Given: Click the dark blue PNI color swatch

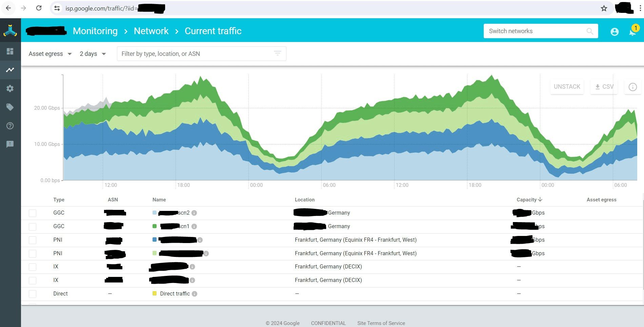Looking at the screenshot, I should click(x=155, y=240).
